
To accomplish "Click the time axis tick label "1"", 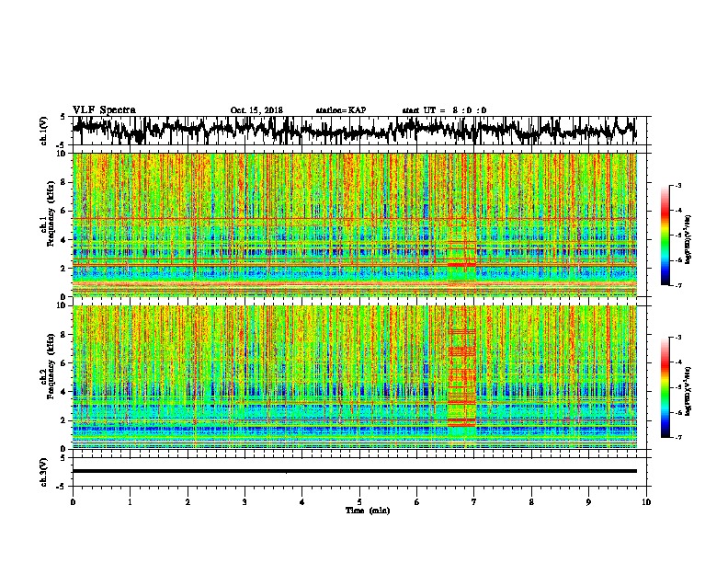I will (x=130, y=501).
